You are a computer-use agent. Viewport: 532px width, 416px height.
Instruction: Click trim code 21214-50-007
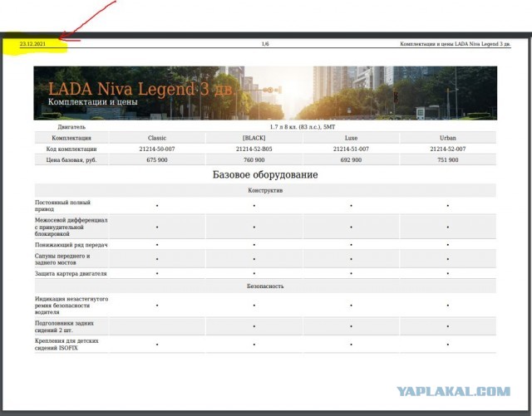pos(157,149)
